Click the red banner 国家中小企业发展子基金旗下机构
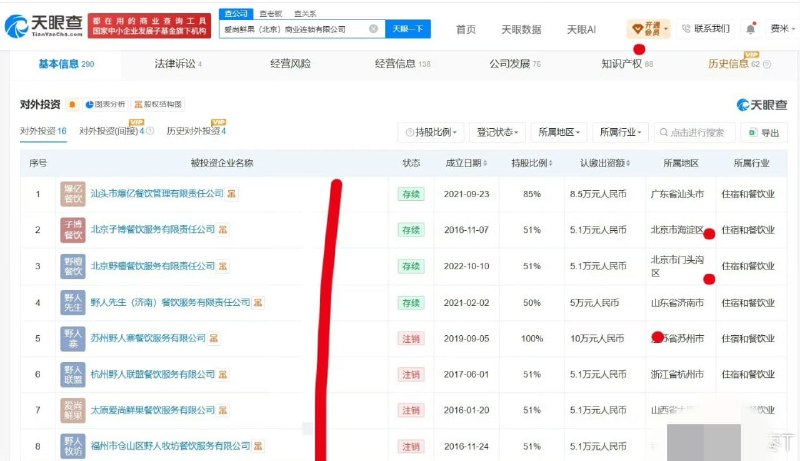The height and width of the screenshot is (461, 800). pyautogui.click(x=149, y=26)
